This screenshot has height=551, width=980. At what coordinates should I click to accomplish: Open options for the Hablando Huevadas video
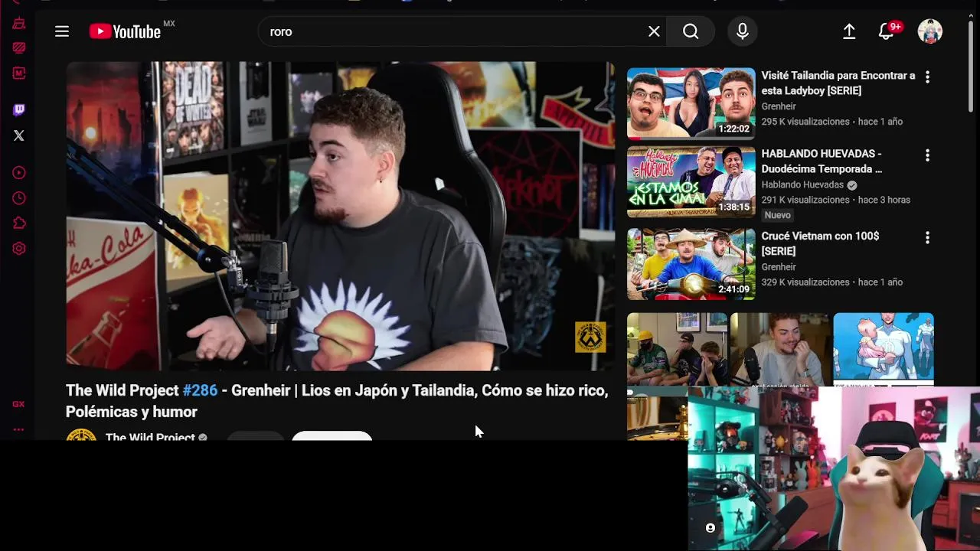coord(927,155)
